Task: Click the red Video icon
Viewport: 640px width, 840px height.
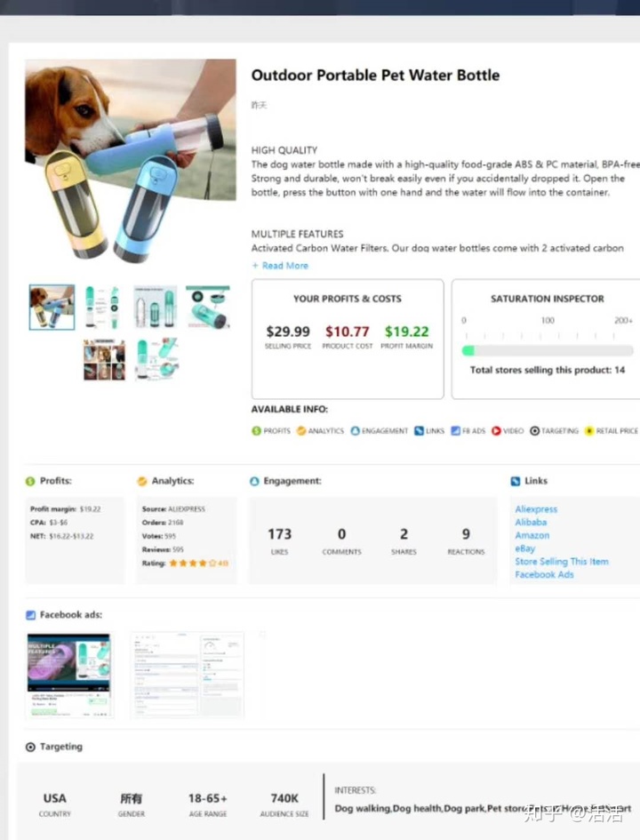Action: (497, 431)
